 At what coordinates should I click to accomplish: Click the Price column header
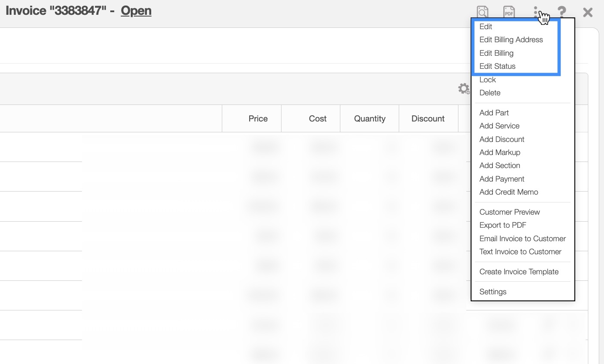coord(258,119)
